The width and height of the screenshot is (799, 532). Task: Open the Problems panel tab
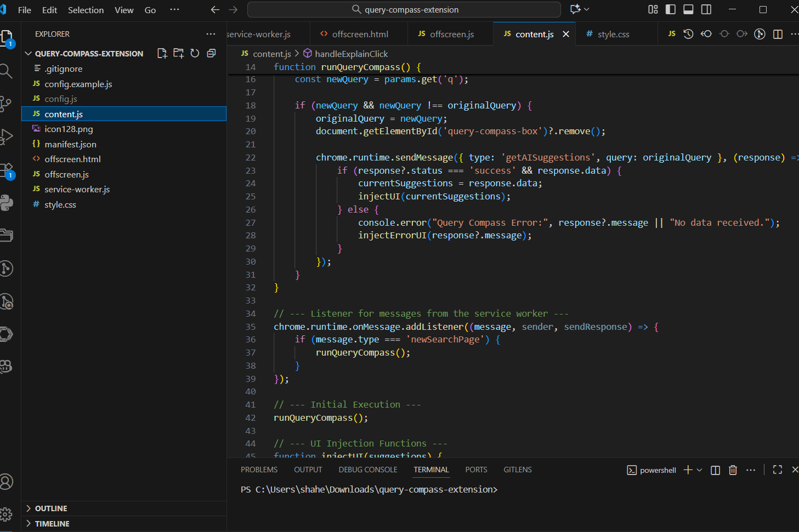click(259, 470)
